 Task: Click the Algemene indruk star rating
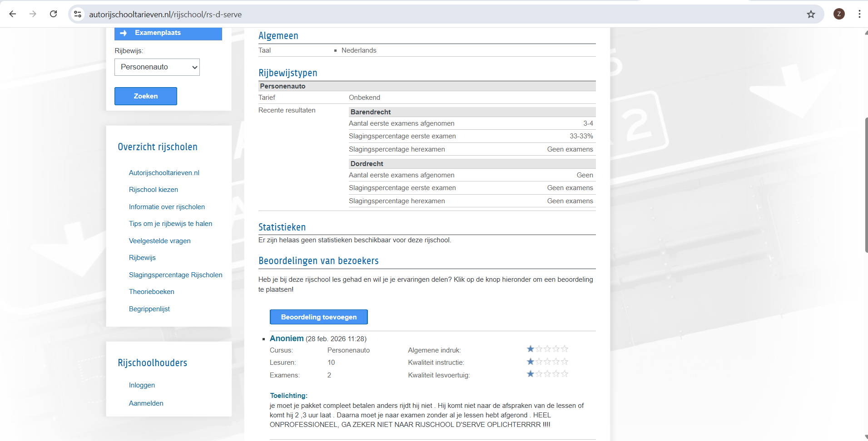(547, 349)
